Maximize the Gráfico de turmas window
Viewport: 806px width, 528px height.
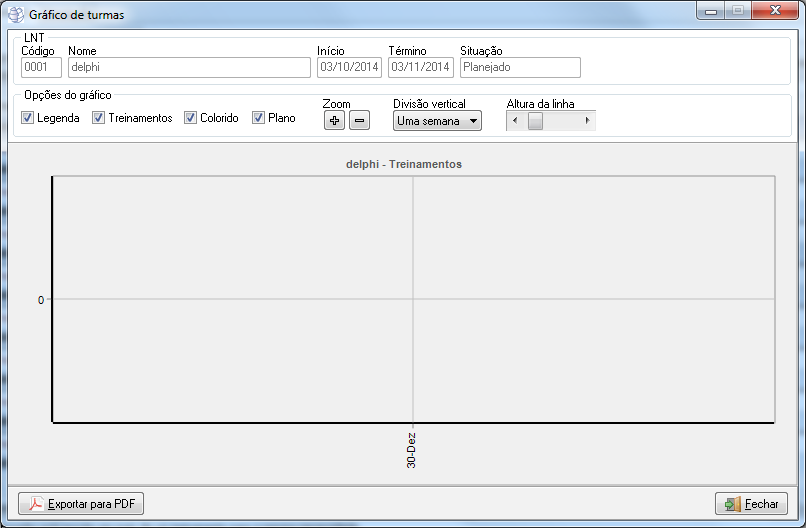tap(738, 12)
